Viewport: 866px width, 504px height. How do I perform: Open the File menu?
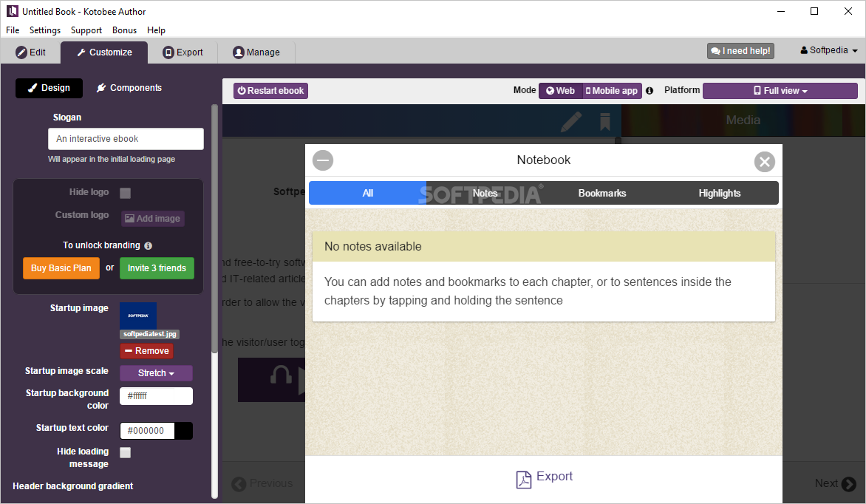13,30
